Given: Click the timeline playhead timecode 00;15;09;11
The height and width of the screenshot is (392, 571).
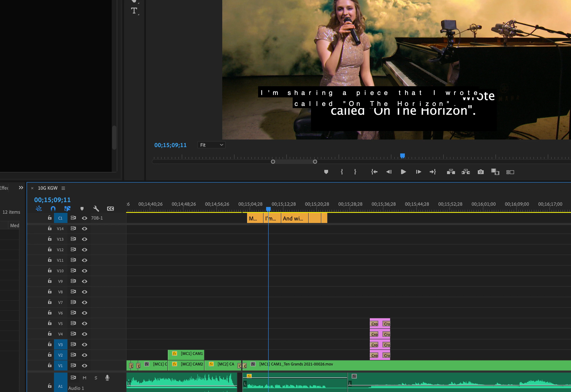Looking at the screenshot, I should point(52,200).
